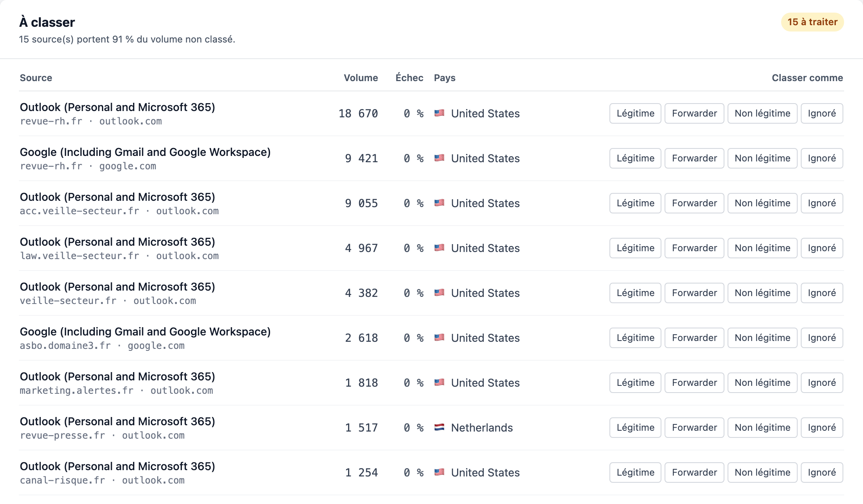Set acc.veille-secteur.fr source as Non légitime
863x504 pixels.
click(x=762, y=203)
